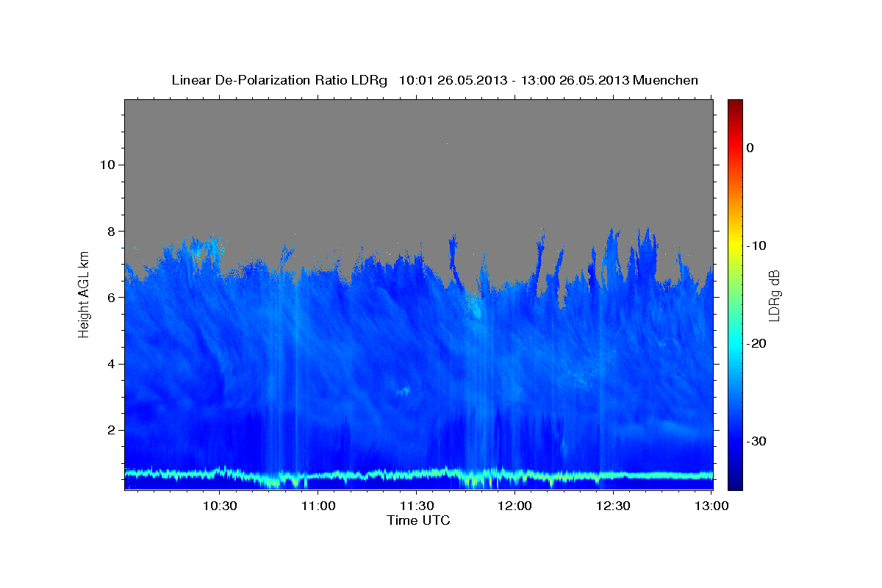Viewport: 882px width, 588px height.
Task: Click the 11:00 time tick label
Action: pos(318,506)
